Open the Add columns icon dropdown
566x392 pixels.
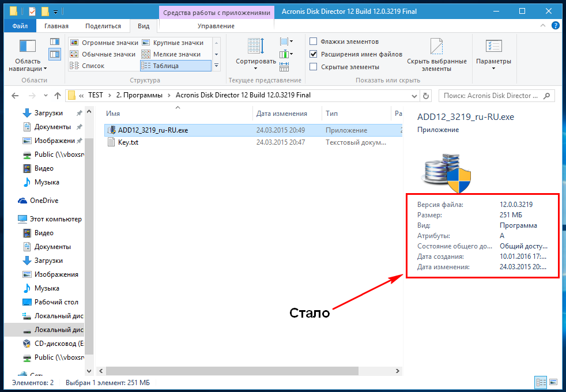[286, 54]
